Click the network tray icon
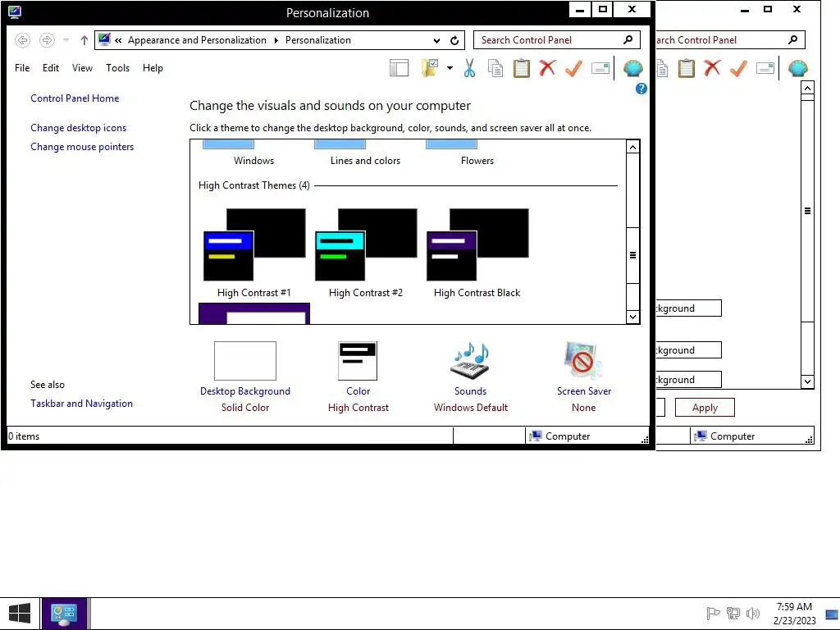The image size is (840, 630). click(733, 614)
